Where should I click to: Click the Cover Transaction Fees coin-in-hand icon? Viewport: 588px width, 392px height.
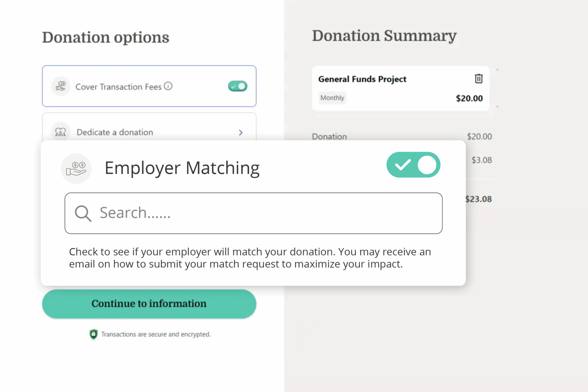click(x=61, y=86)
